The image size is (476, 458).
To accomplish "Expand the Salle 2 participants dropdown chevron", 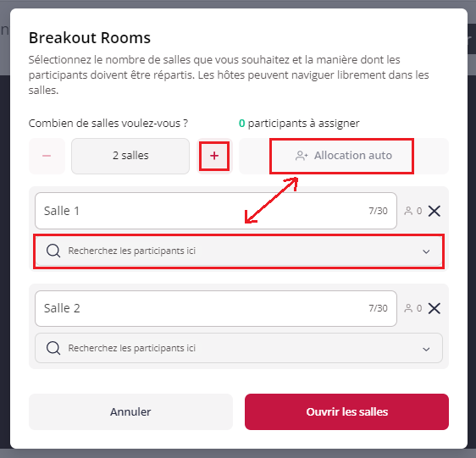I will 426,349.
